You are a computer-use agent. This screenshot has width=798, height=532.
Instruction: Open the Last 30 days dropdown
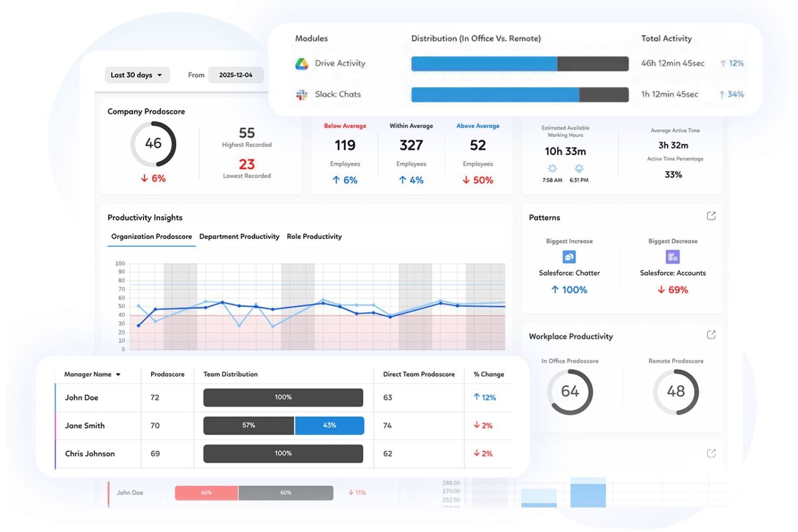click(136, 75)
